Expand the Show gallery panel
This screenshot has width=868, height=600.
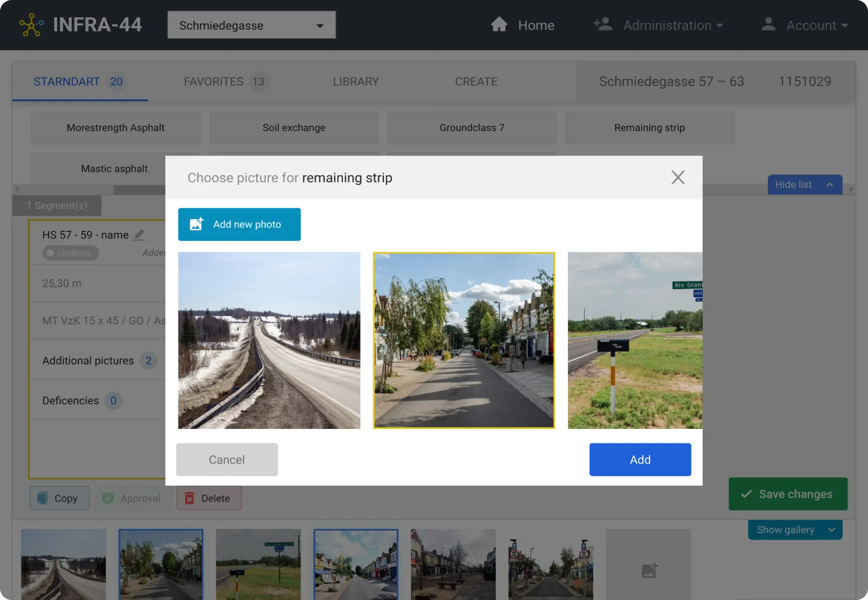click(x=794, y=529)
